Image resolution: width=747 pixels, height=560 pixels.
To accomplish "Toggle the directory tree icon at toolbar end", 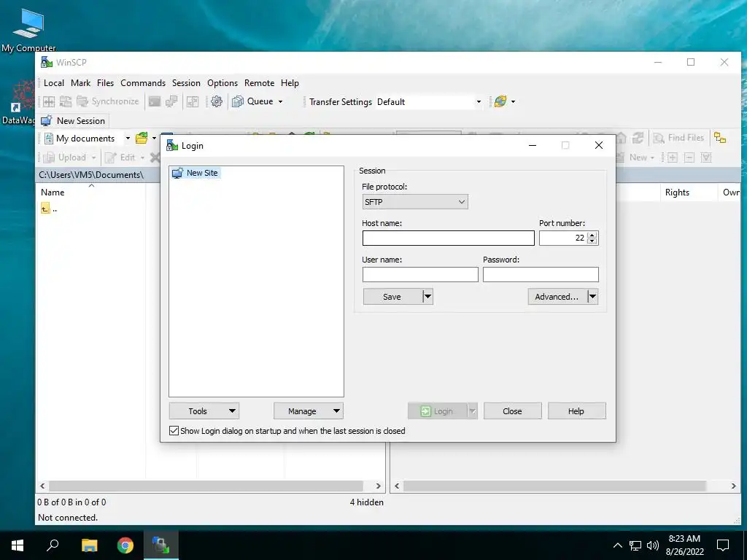I will (x=720, y=138).
